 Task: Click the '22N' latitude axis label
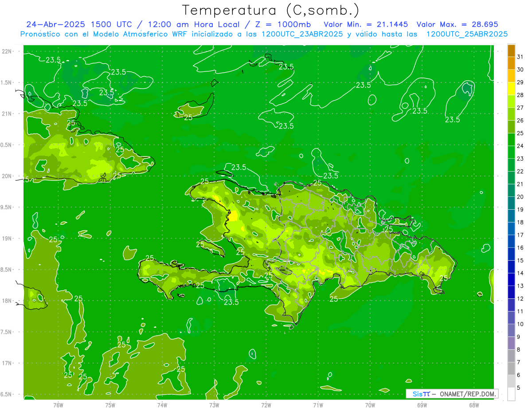pyautogui.click(x=7, y=51)
